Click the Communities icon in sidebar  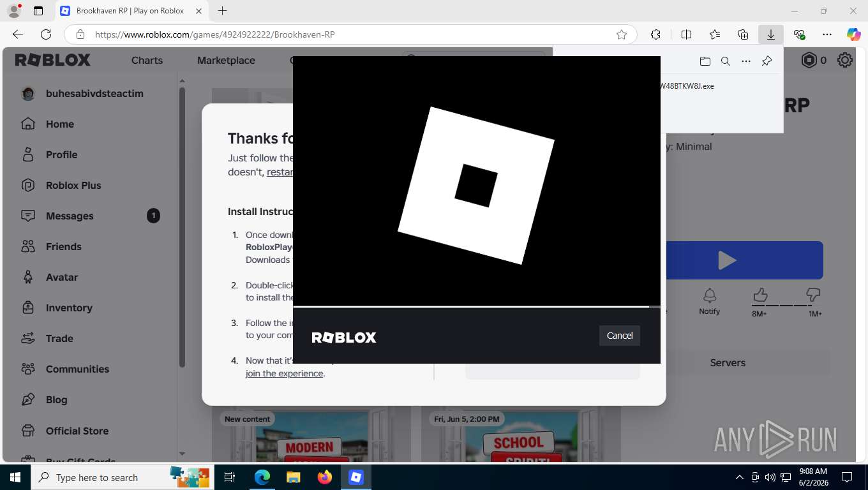[27, 369]
